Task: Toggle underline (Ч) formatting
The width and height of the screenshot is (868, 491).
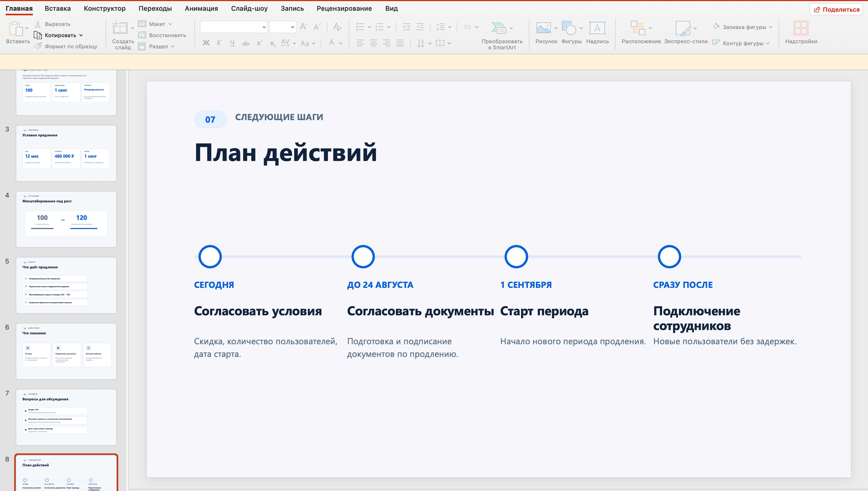Action: pos(232,43)
